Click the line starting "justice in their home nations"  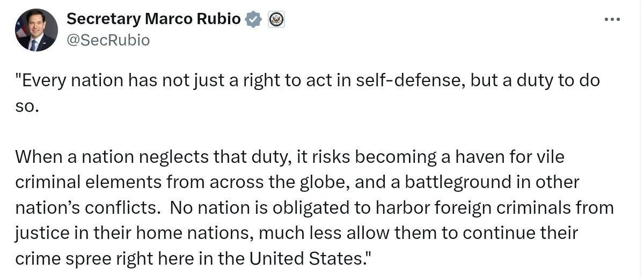click(296, 233)
